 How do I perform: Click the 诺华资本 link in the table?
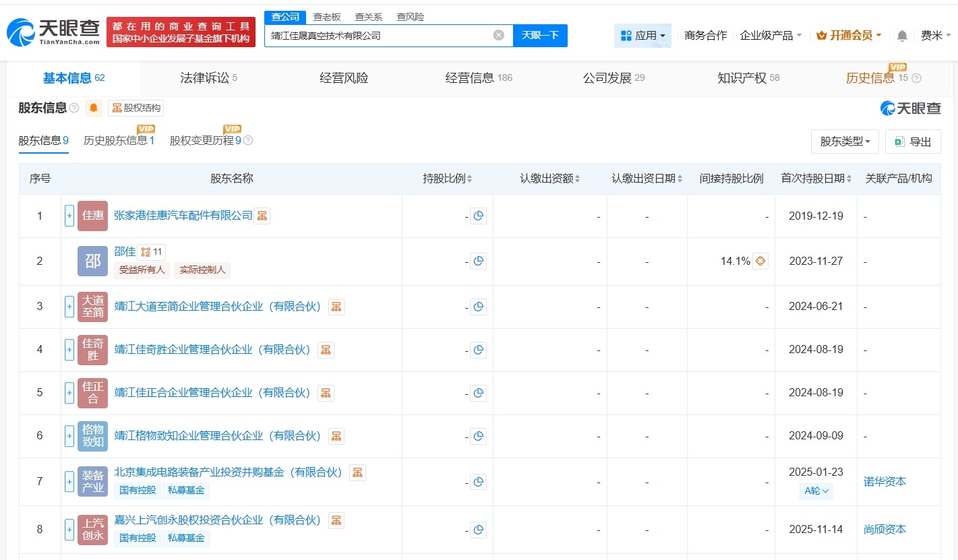pyautogui.click(x=884, y=481)
